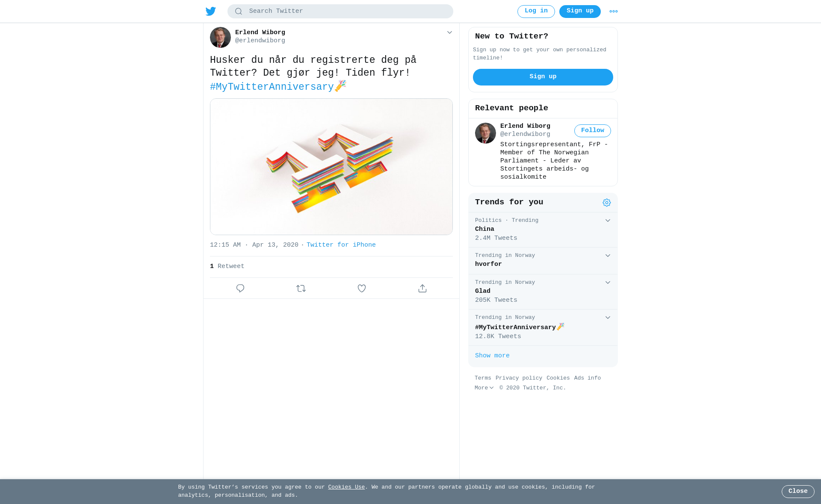This screenshot has height=504, width=821.
Task: Open the #MyTwitterAnniversary hashtag in tweet
Action: tap(272, 87)
